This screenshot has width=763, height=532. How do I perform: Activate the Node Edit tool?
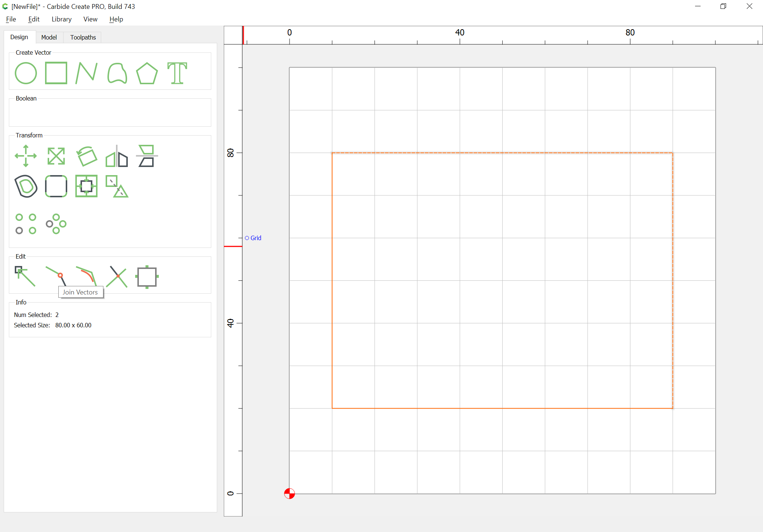click(x=25, y=276)
